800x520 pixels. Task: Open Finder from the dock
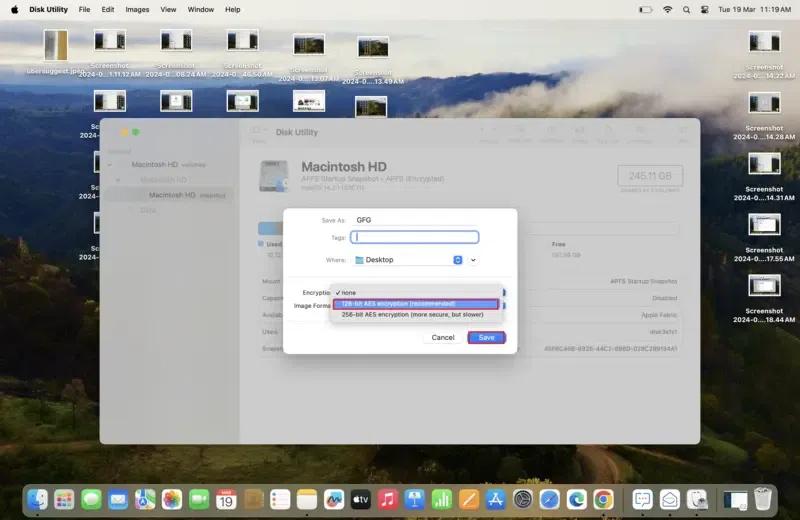pos(37,500)
